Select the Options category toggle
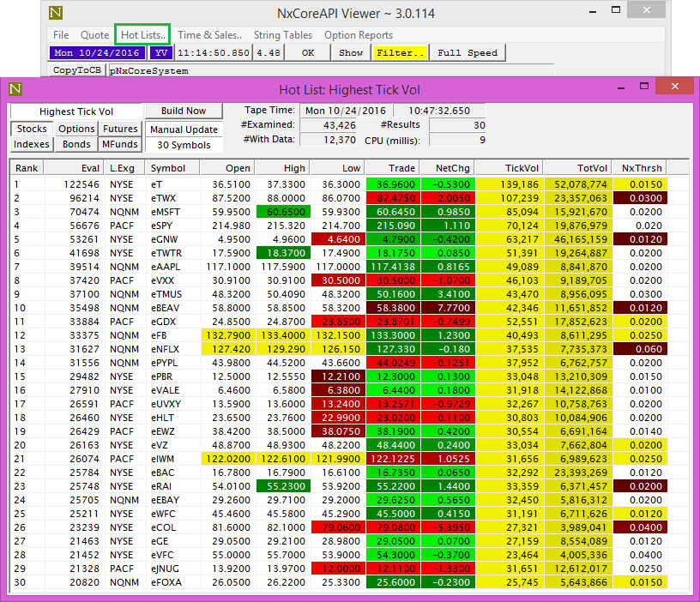The image size is (700, 602). click(76, 129)
